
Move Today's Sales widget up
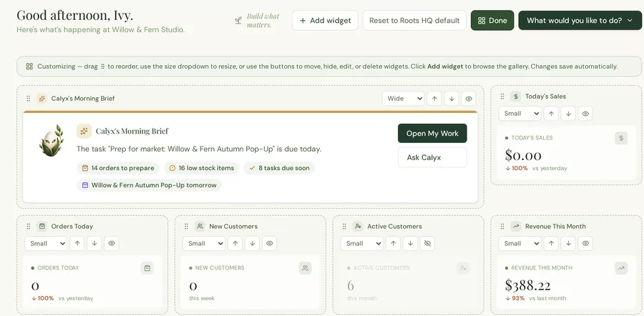tap(551, 114)
